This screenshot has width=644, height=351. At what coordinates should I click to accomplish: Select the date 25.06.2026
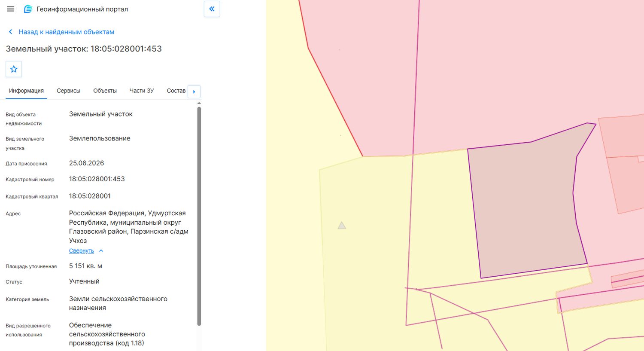pos(87,163)
